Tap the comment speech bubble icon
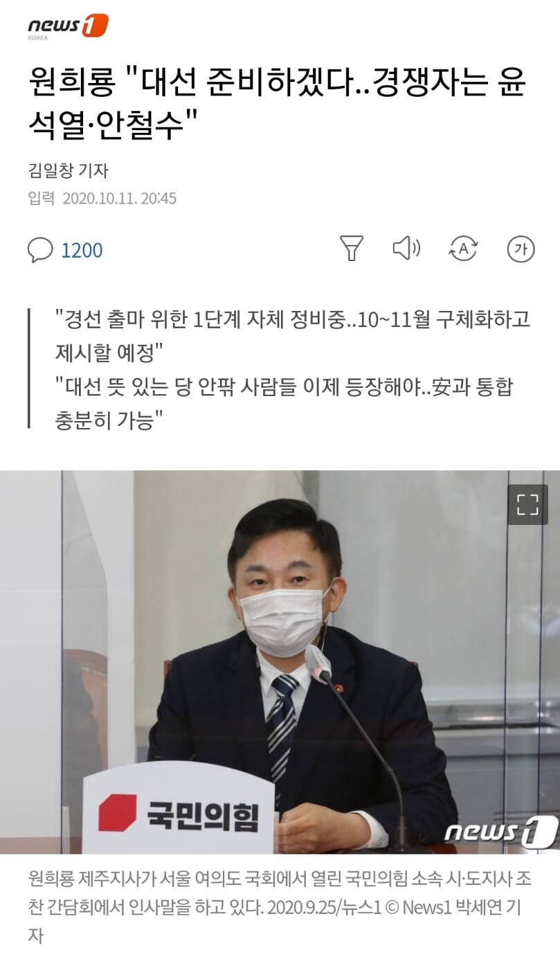 (40, 250)
